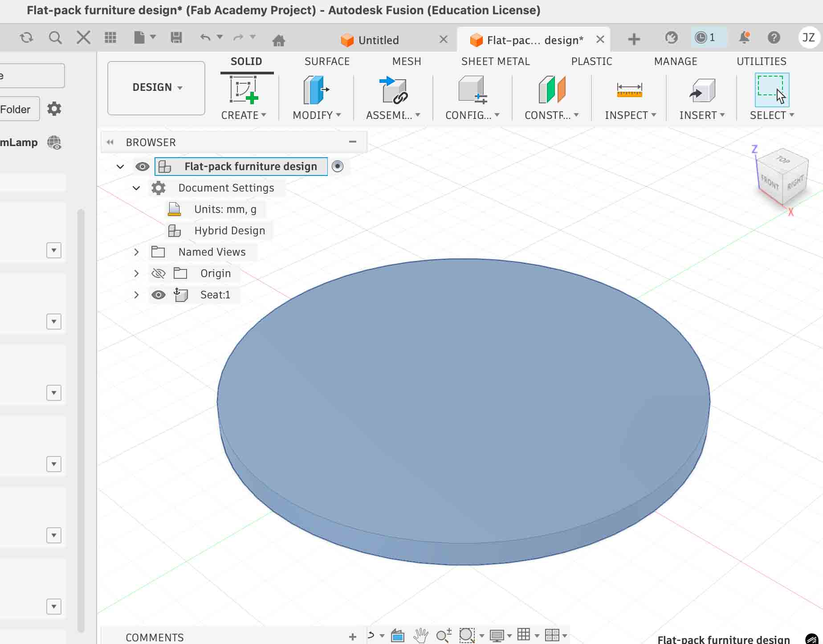823x644 pixels.
Task: Open the extensions icon near job status
Action: tap(671, 37)
